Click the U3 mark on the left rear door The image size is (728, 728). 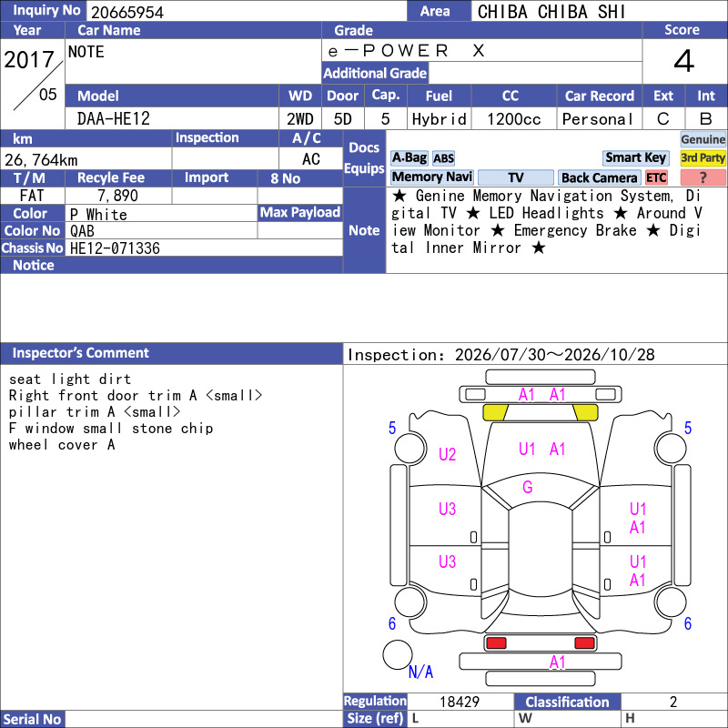[x=447, y=561]
